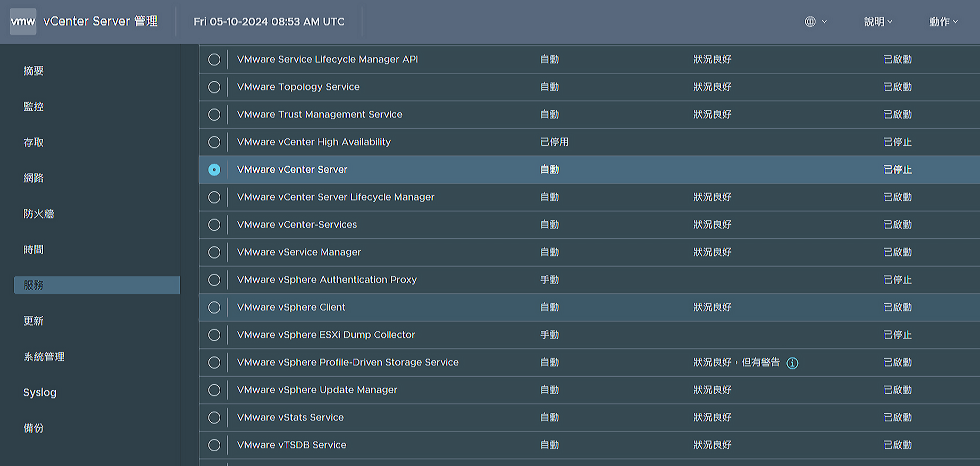Click 手動 startup type for Authentication Proxy

click(550, 280)
